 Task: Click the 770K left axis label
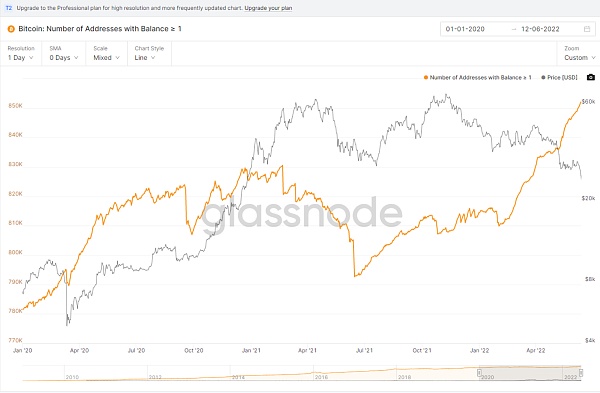15,340
